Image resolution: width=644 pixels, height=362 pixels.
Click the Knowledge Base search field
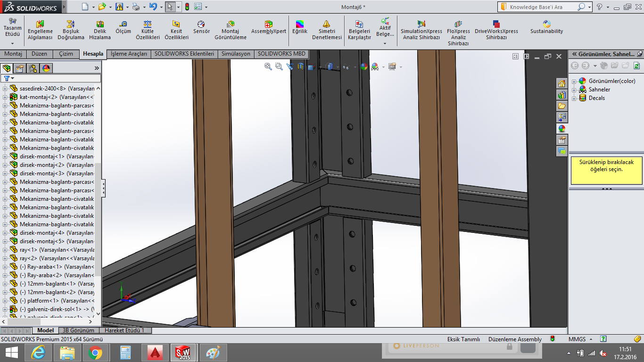538,7
